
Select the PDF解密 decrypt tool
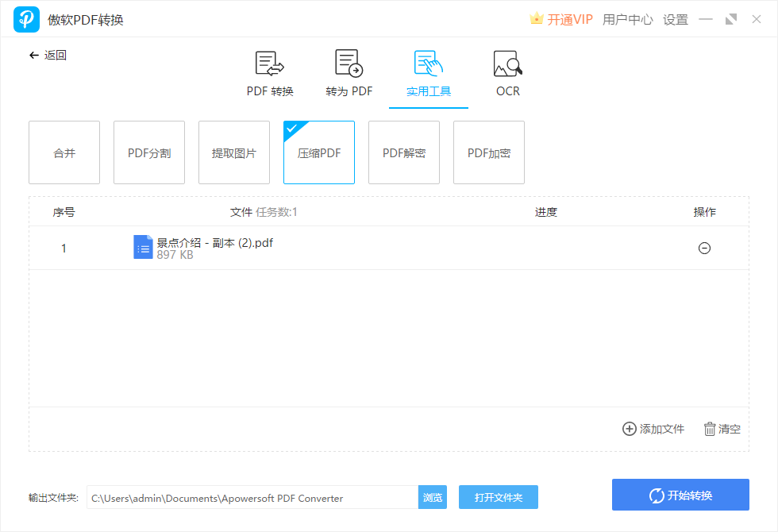tap(403, 152)
